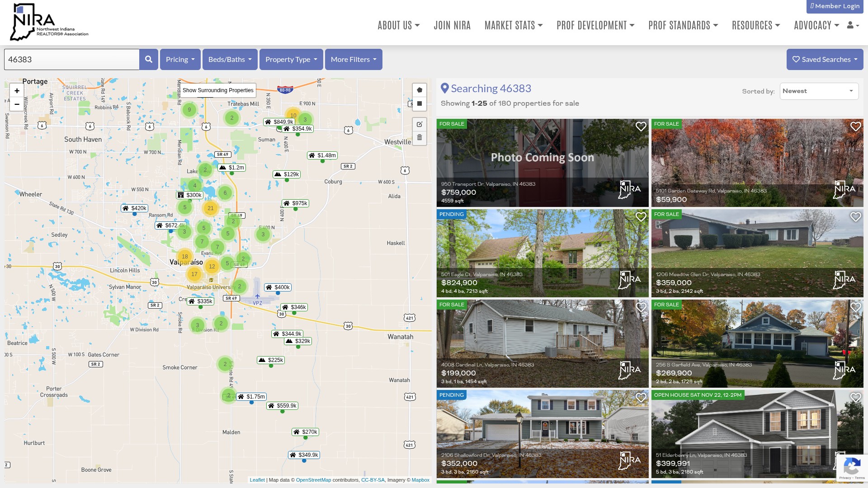Favorite the 501 Eagle Ct listing
The image size is (868, 488).
click(x=641, y=217)
